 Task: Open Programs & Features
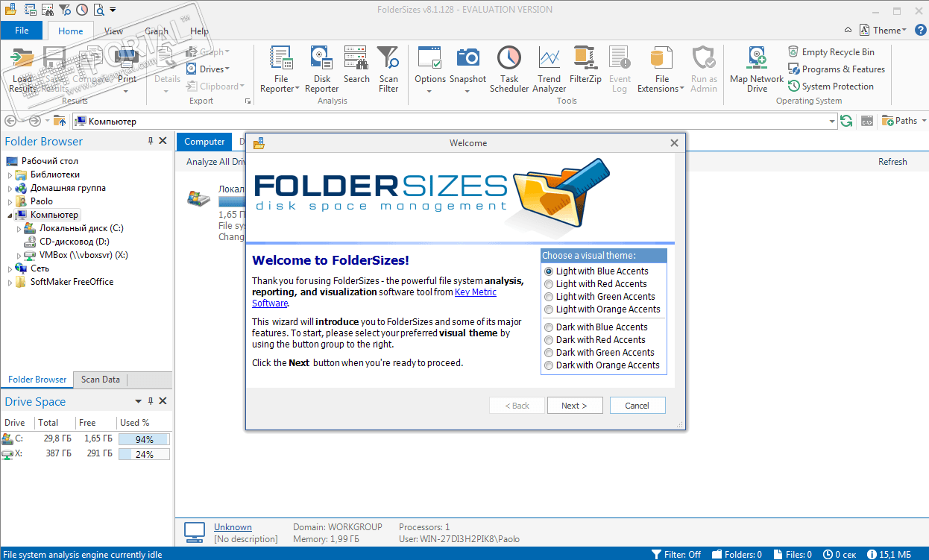[x=837, y=69]
